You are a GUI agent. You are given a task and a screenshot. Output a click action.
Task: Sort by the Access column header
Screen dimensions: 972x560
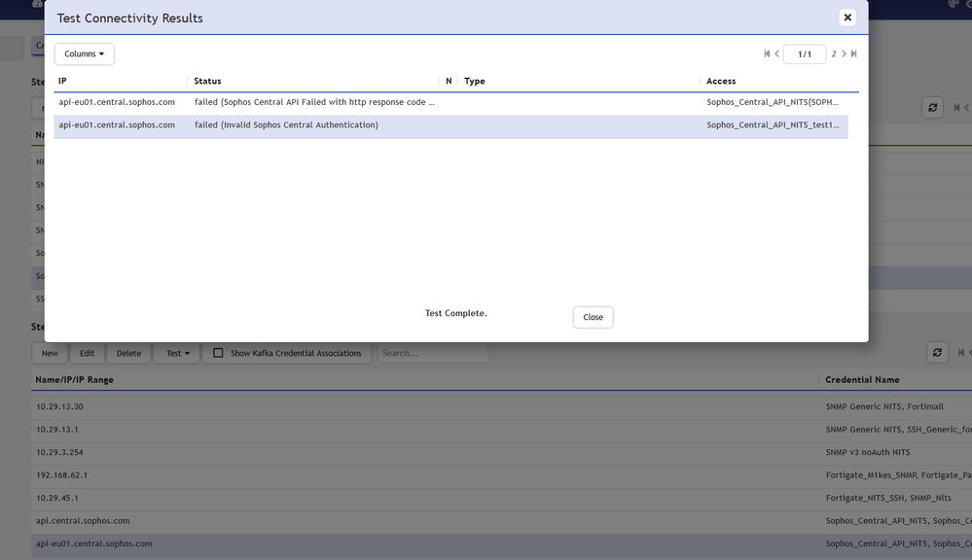click(721, 81)
